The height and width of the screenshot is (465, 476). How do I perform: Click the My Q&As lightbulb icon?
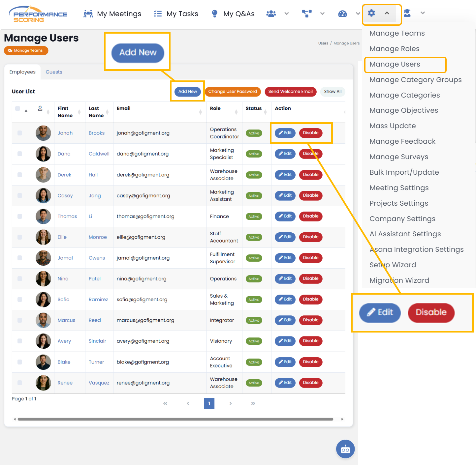(x=214, y=14)
